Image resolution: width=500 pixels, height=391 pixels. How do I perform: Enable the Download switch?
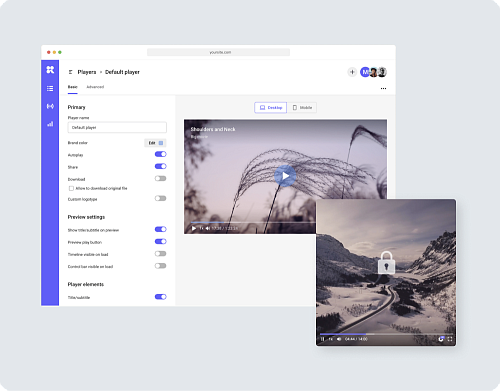(160, 179)
